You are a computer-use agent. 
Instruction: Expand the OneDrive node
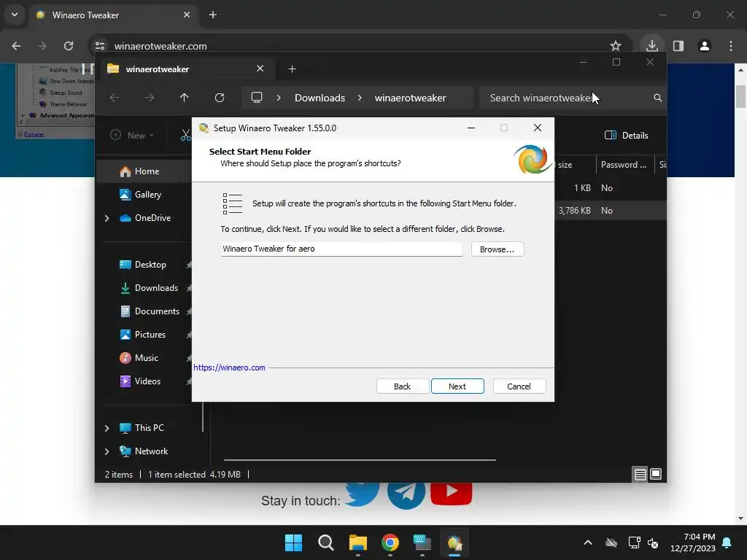click(107, 218)
